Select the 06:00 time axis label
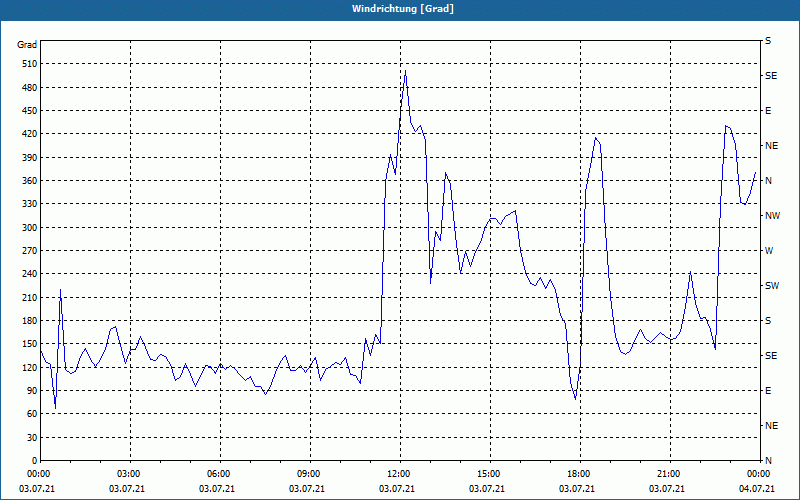The image size is (800, 500). pyautogui.click(x=217, y=473)
